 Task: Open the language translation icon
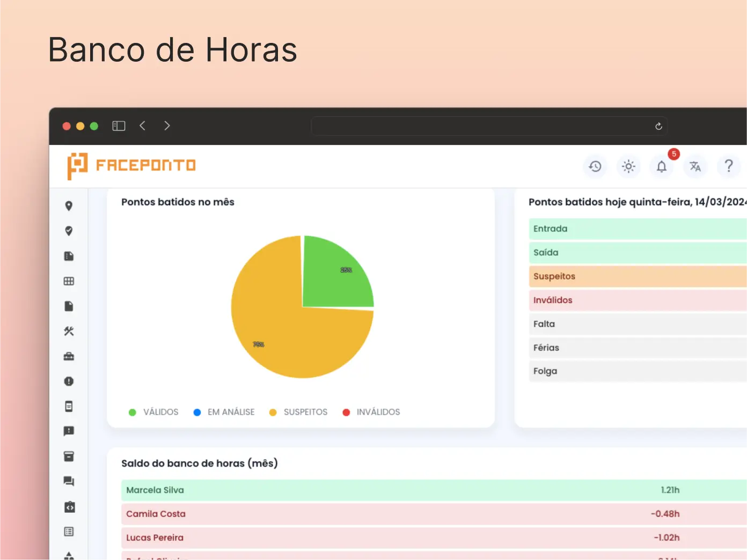[x=695, y=166]
